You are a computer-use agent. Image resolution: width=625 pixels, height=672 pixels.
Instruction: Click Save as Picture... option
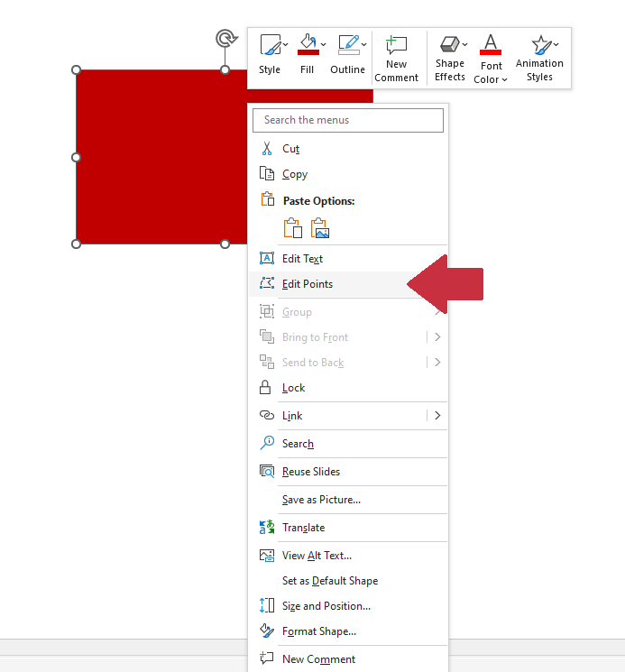click(x=320, y=500)
